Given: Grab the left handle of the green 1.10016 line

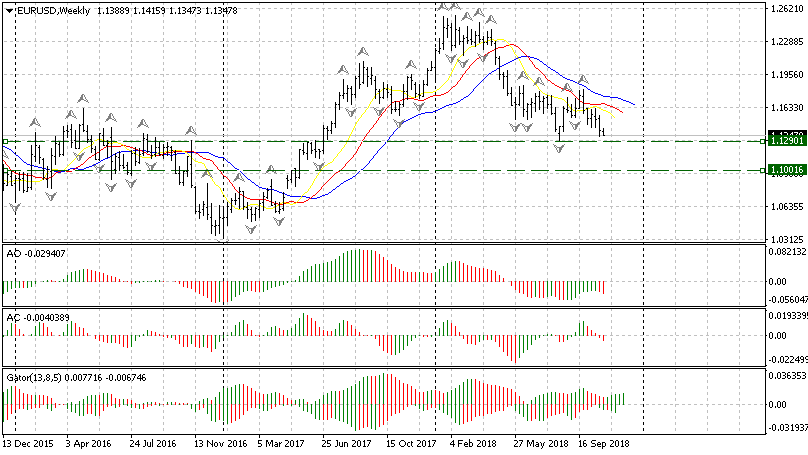Looking at the screenshot, I should [x=5, y=171].
